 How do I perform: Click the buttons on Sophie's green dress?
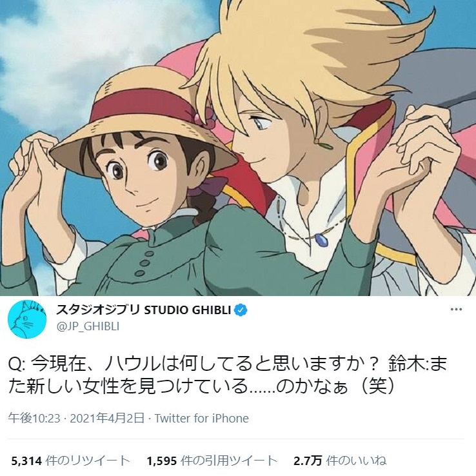coord(144,263)
